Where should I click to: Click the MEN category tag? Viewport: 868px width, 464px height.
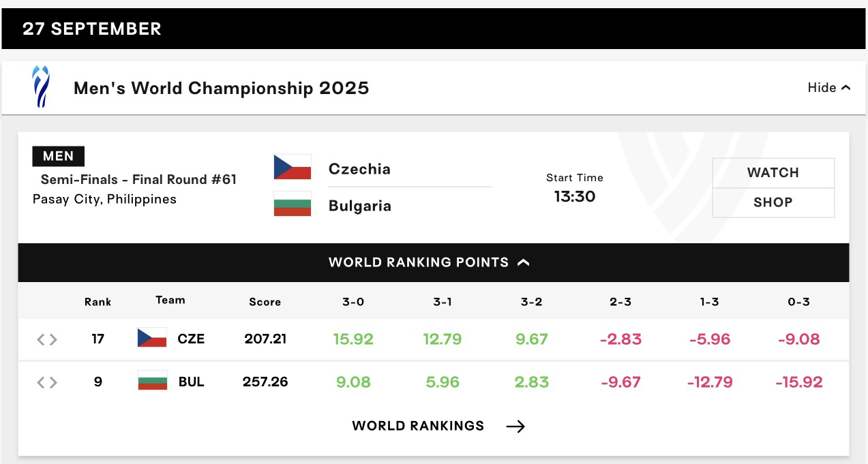click(58, 156)
